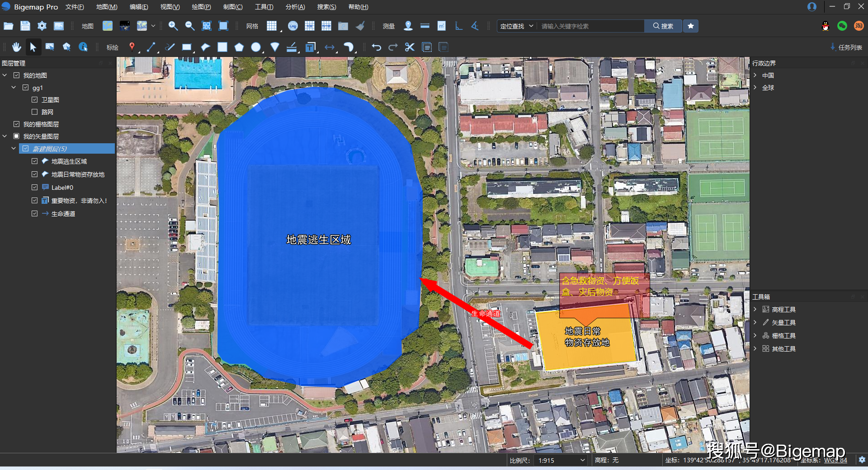Choose the pentagon polygon tool
Screen dimensions: 868x470
point(239,47)
